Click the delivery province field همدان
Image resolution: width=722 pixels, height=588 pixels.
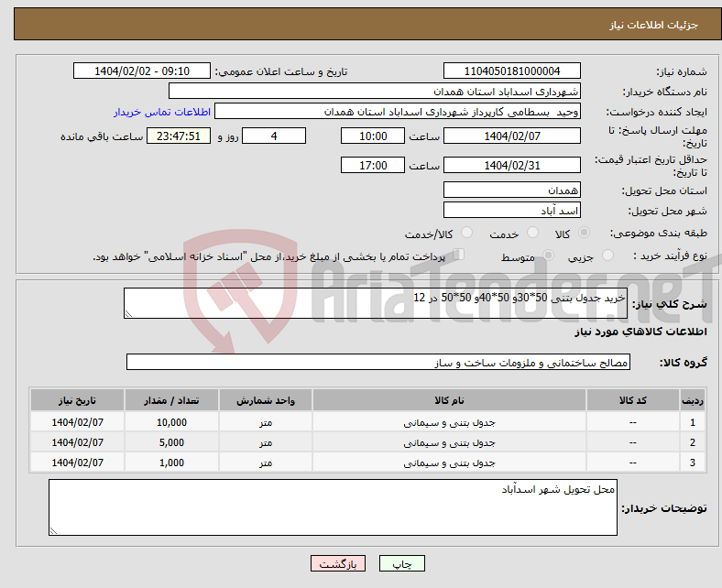click(x=511, y=190)
